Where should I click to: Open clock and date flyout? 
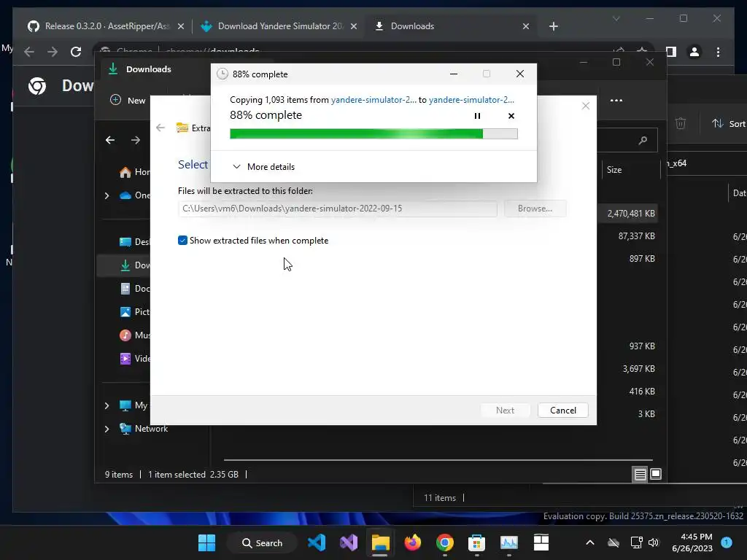692,542
